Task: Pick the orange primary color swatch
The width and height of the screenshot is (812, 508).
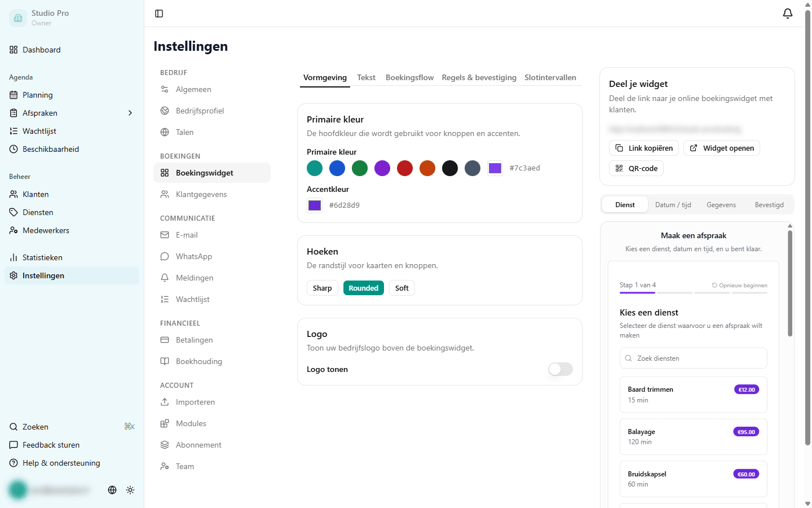Action: (x=427, y=168)
